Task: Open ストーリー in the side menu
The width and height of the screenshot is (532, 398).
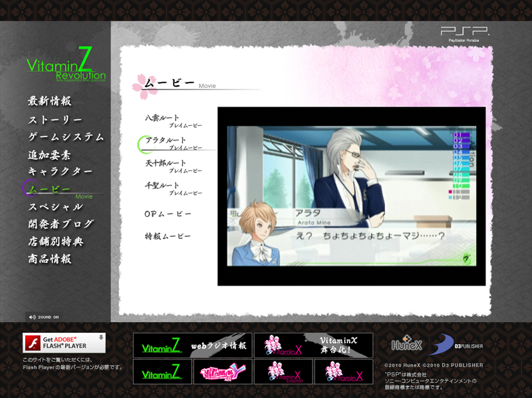Action: coord(55,120)
